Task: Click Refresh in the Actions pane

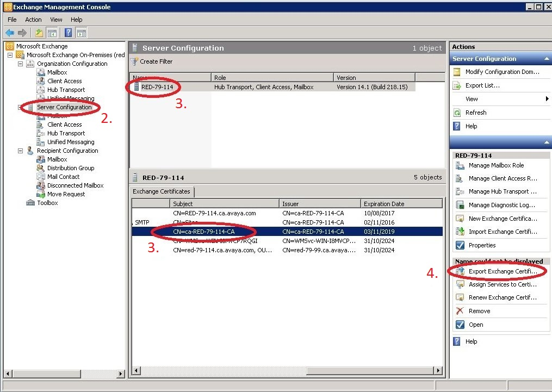Action: click(476, 113)
